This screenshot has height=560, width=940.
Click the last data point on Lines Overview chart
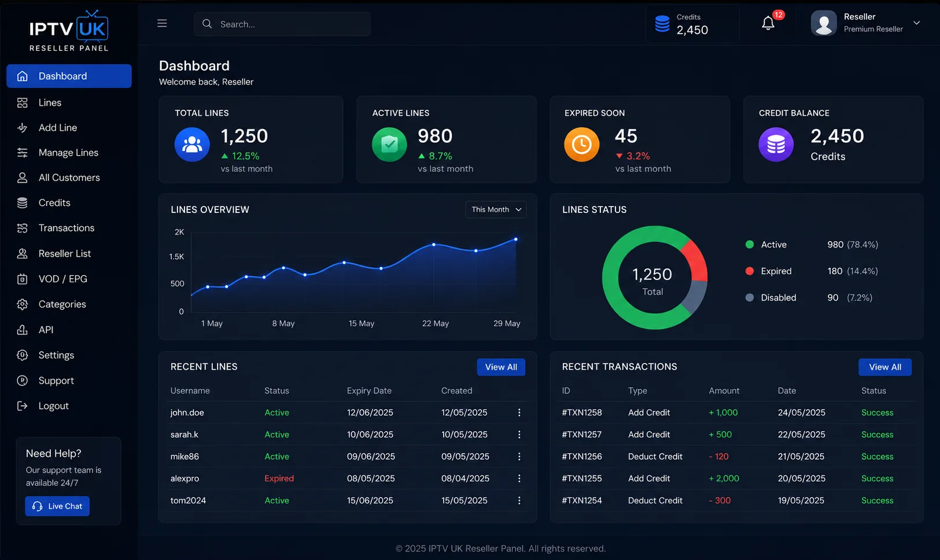(x=516, y=239)
